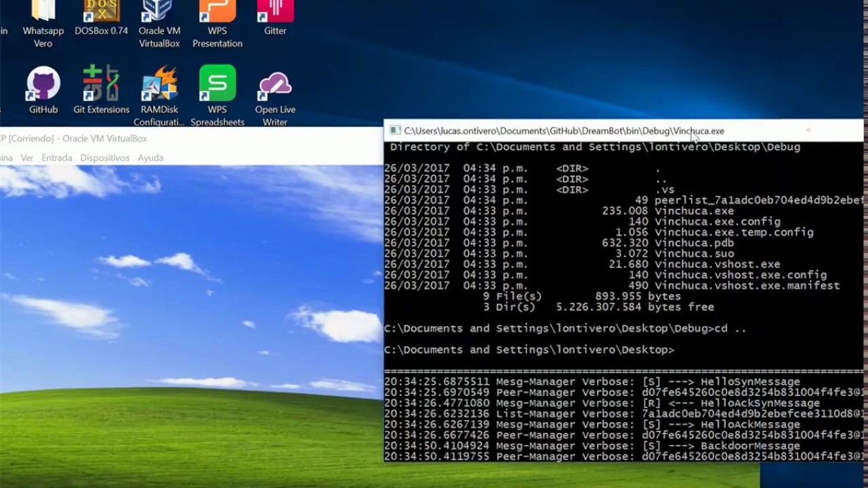Open the WPS Spreadsheets desktop shortcut
This screenshot has height=488, width=868.
217,96
